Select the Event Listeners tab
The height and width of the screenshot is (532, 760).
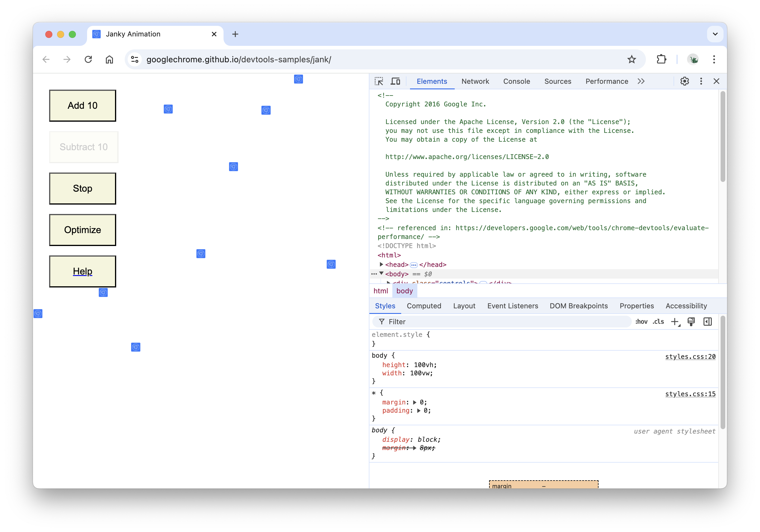512,306
